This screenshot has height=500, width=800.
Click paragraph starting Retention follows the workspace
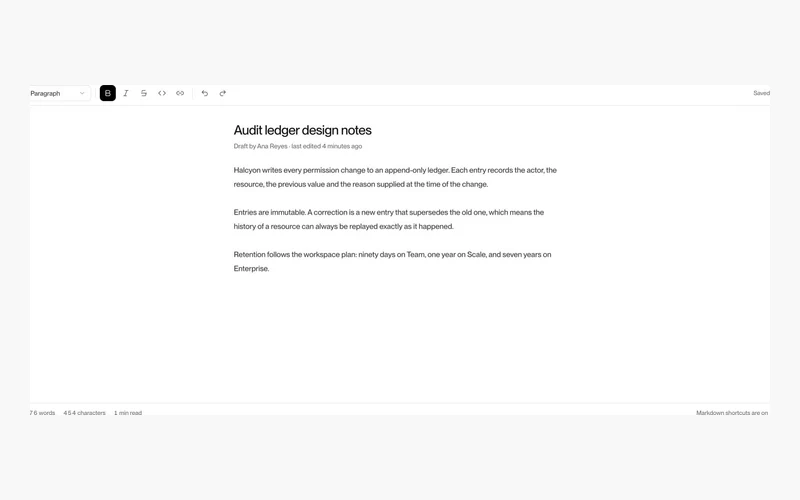tap(392, 261)
